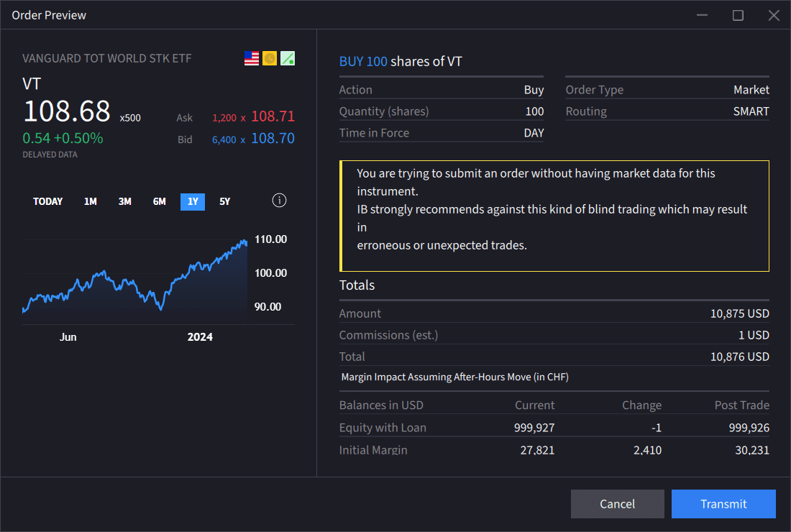The image size is (791, 532).
Task: Click the ask price 108.71
Action: 273,116
